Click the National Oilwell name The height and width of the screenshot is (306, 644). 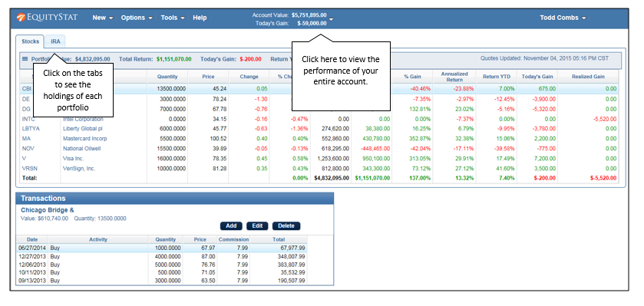[x=81, y=148]
